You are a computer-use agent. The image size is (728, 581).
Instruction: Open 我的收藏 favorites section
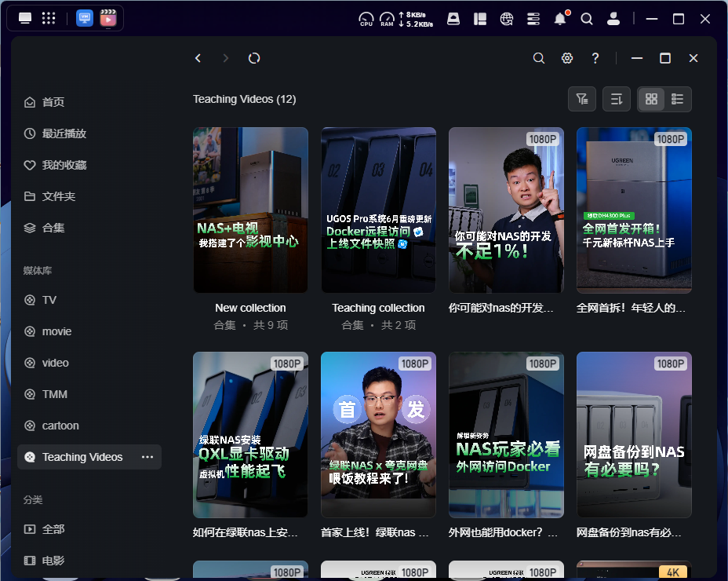[64, 165]
